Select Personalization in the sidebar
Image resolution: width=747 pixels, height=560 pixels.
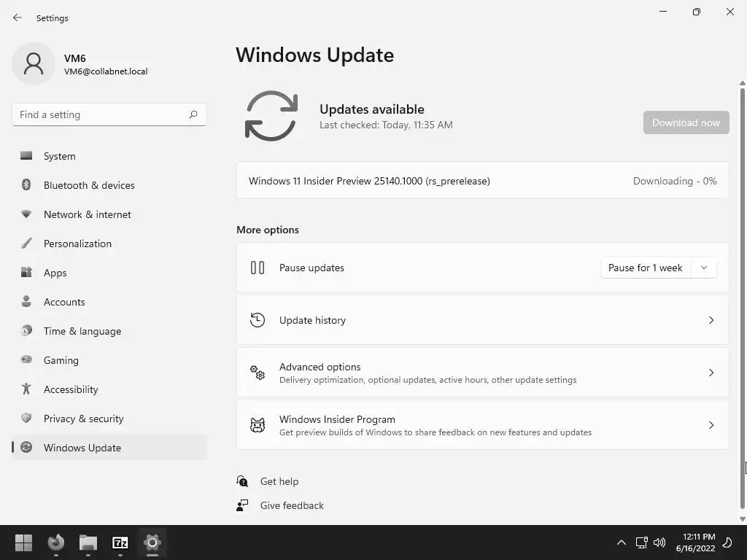109,243
